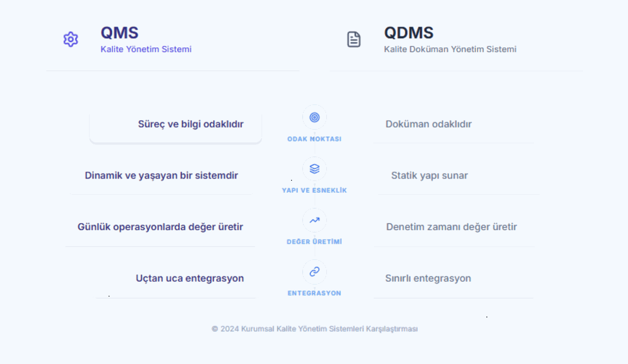The width and height of the screenshot is (628, 364).
Task: Click 'Denetim zamanı değer üretir' entry
Action: (x=451, y=227)
